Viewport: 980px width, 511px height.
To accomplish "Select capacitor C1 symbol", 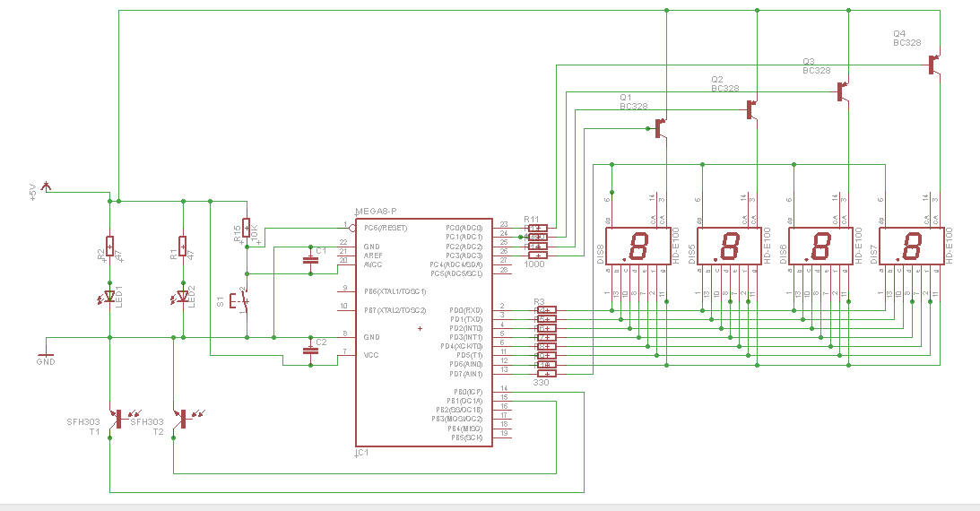I will [310, 259].
